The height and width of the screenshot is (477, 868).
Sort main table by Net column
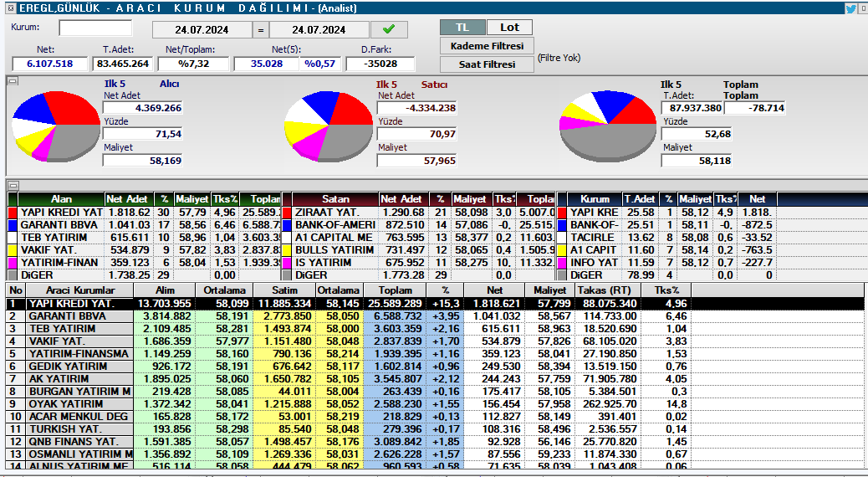pos(494,290)
